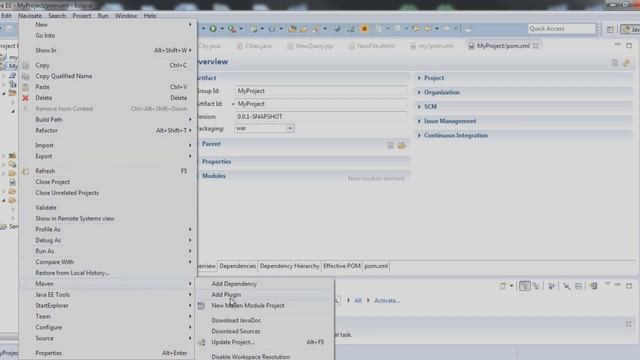
Task: Click the External Tools run icon
Action: 232,29
